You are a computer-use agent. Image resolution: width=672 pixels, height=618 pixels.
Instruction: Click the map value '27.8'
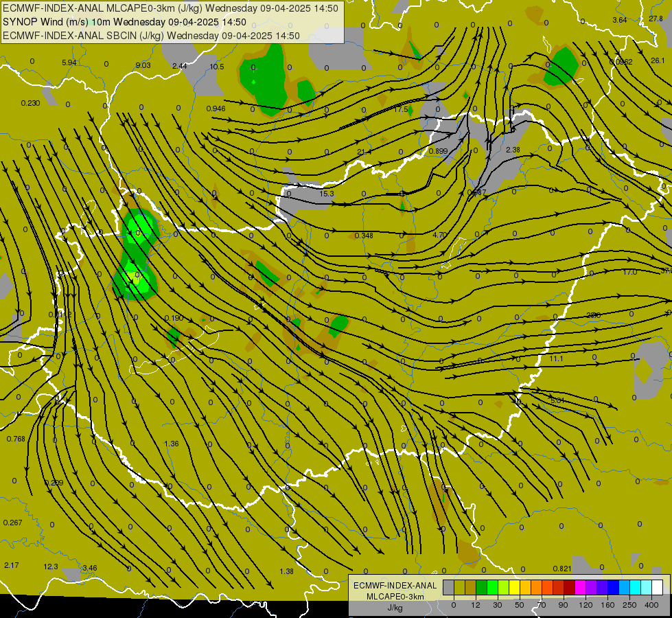coord(656,19)
